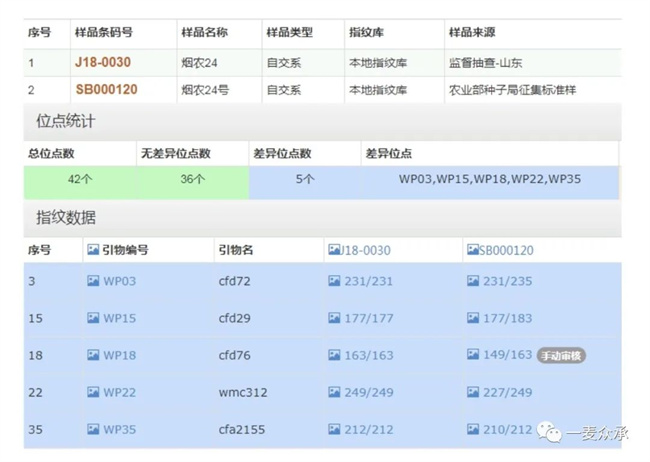Click 231/235 value for SB000120
Image resolution: width=650 pixels, height=462 pixels.
[508, 281]
